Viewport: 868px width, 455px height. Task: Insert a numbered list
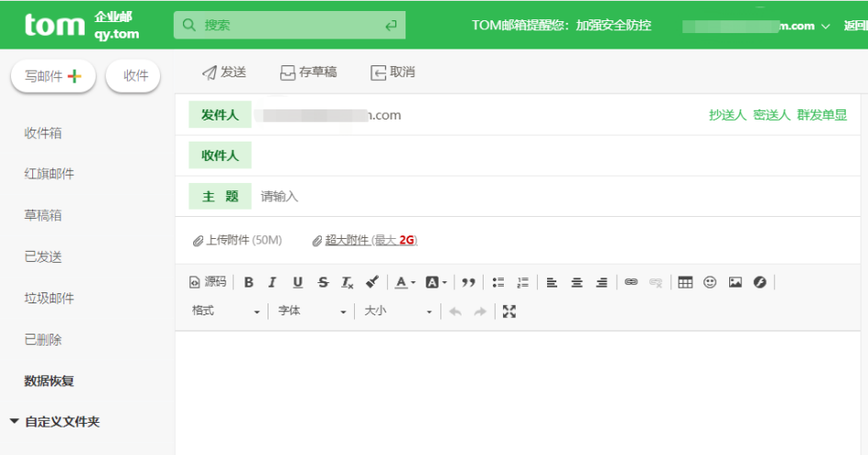point(523,283)
